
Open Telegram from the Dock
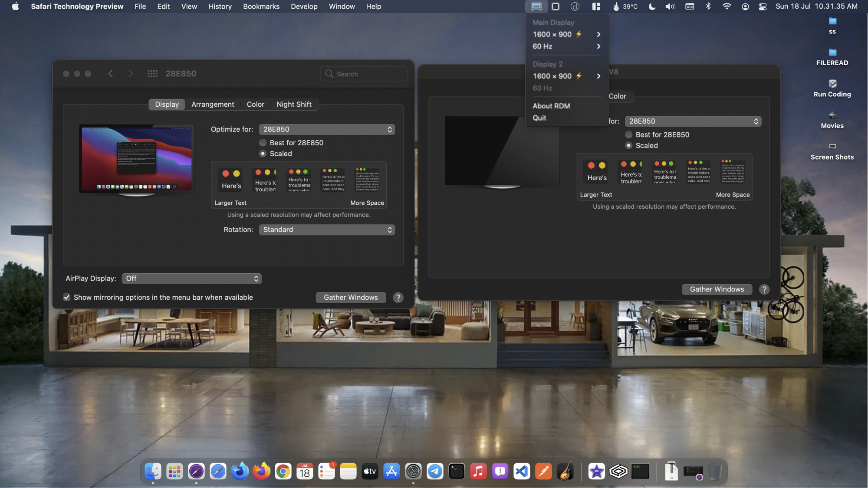[435, 472]
